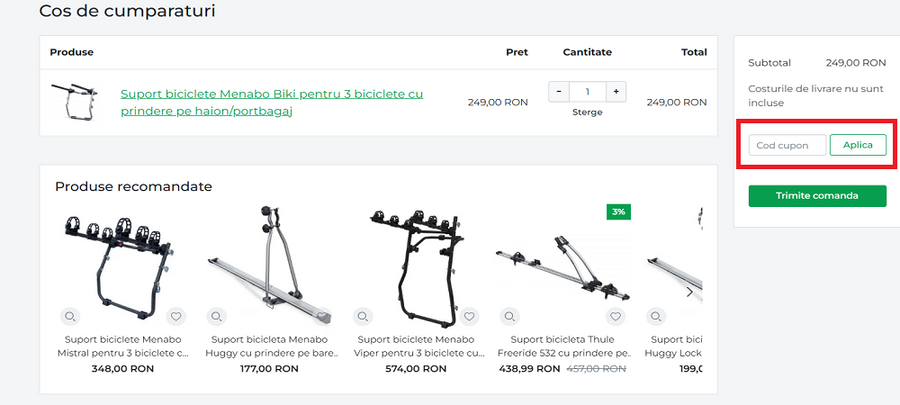The width and height of the screenshot is (900, 405).
Task: Click the quantity number field in cart
Action: 587,91
